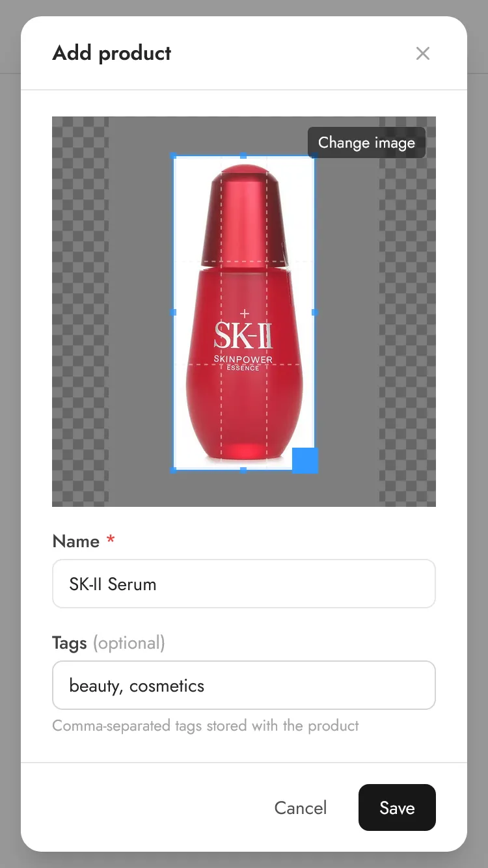This screenshot has height=868, width=488.
Task: Focus the Name field containing SK-II Serum
Action: pyautogui.click(x=244, y=584)
